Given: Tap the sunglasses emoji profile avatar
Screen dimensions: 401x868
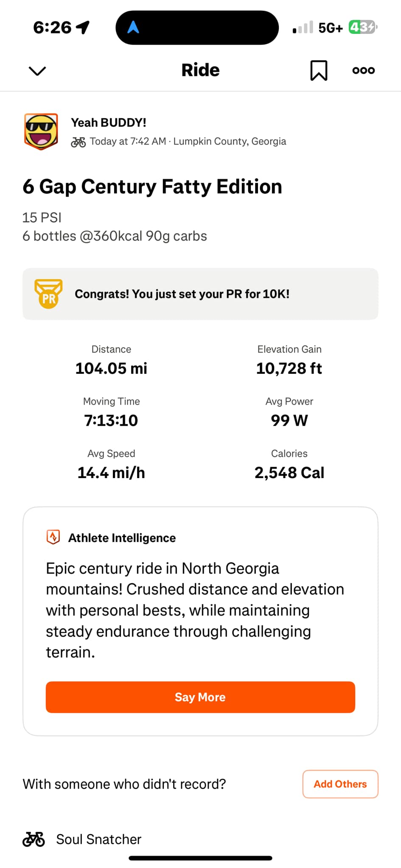Looking at the screenshot, I should 41,131.
